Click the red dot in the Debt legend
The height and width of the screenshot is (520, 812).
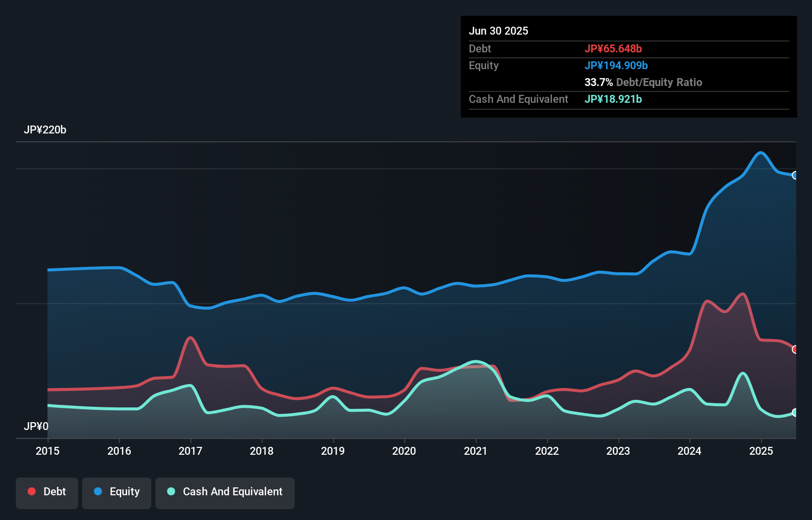(x=32, y=491)
